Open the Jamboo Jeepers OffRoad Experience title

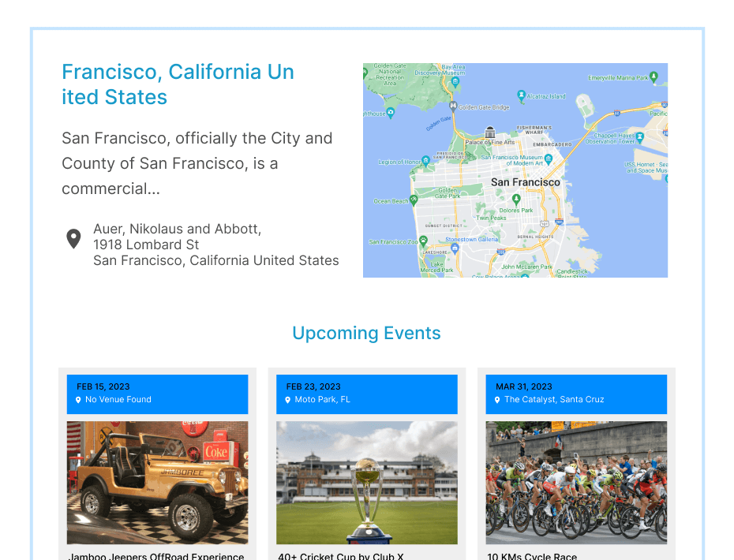(156, 555)
